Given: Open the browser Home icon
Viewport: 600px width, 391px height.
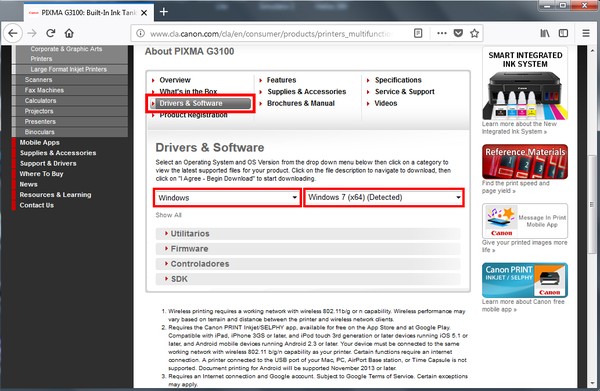Looking at the screenshot, I should click(69, 33).
